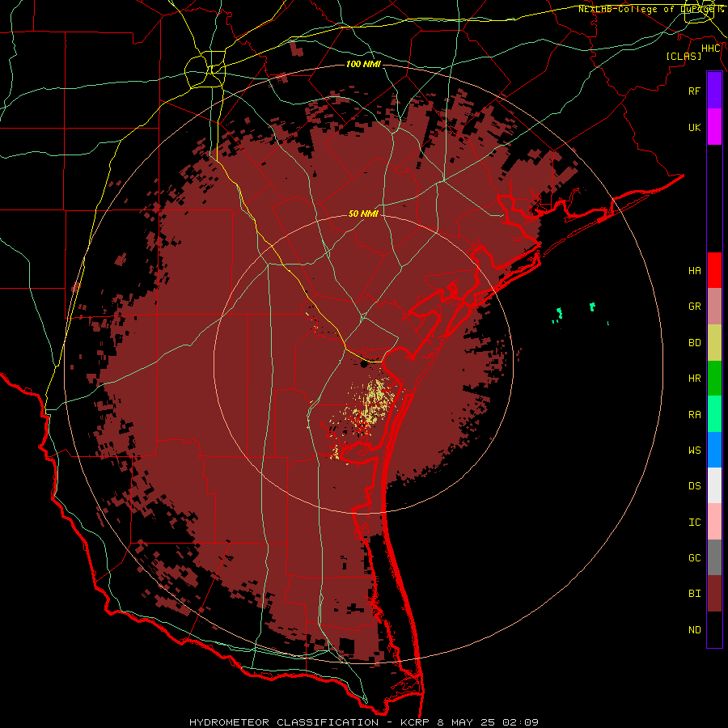The width and height of the screenshot is (728, 728).
Task: Click the HA red legend swatch
Action: tap(714, 270)
